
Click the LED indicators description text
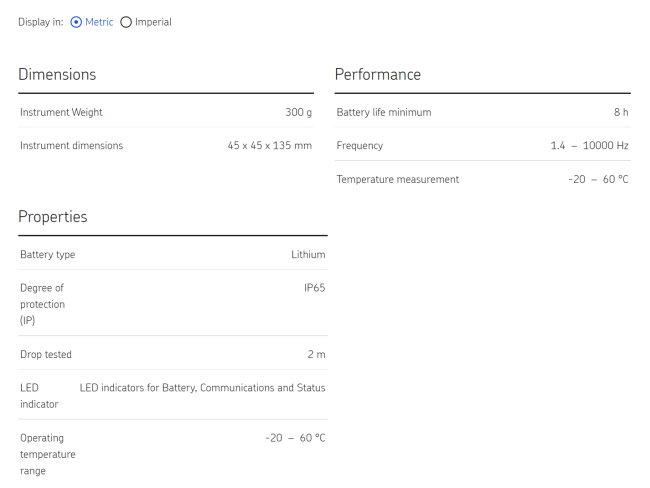202,388
